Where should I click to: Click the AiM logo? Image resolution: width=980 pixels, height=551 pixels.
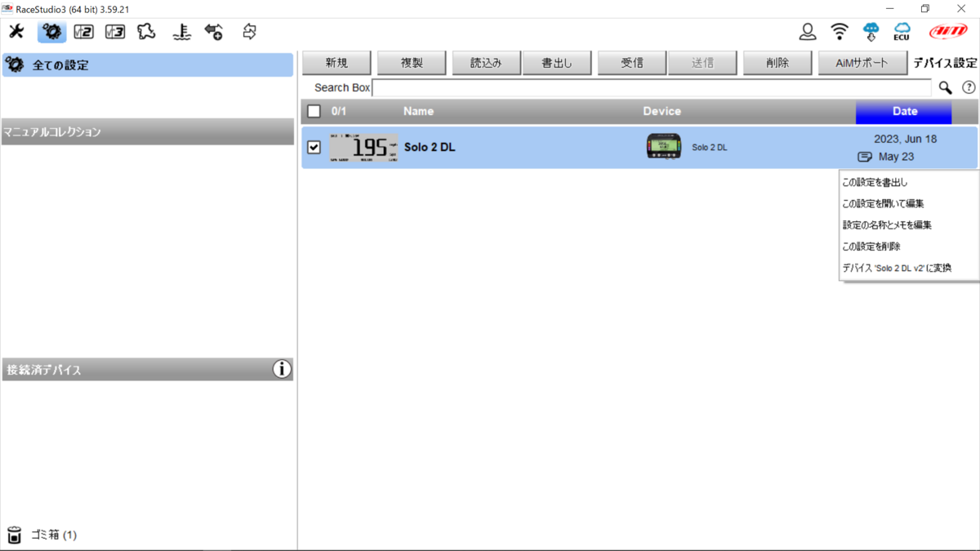tap(948, 32)
